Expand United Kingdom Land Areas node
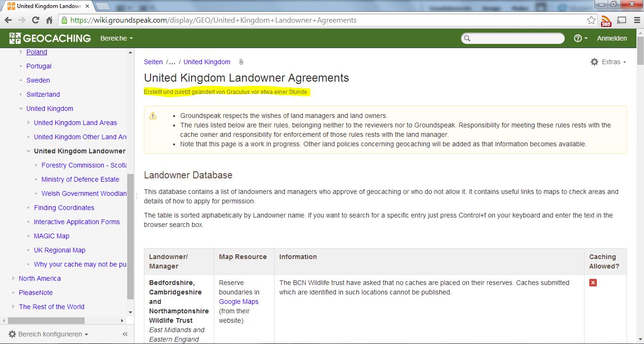Image resolution: width=644 pixels, height=344 pixels. coord(28,123)
